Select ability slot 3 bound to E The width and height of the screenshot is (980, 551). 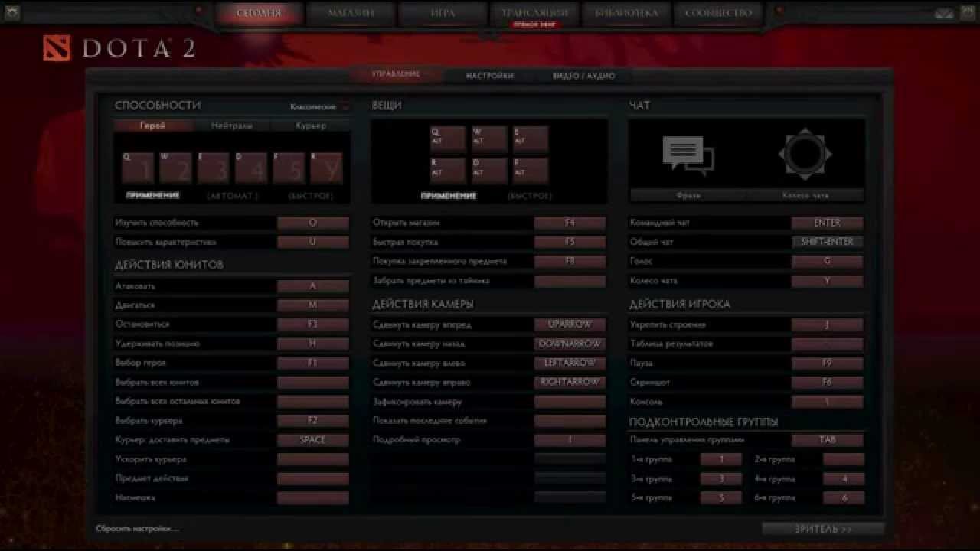[x=213, y=167]
